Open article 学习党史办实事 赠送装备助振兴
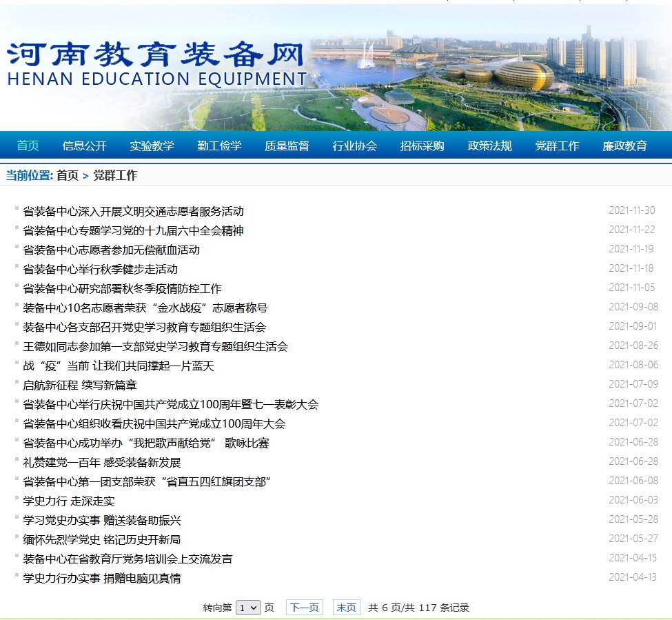672x620 pixels. coord(102,520)
